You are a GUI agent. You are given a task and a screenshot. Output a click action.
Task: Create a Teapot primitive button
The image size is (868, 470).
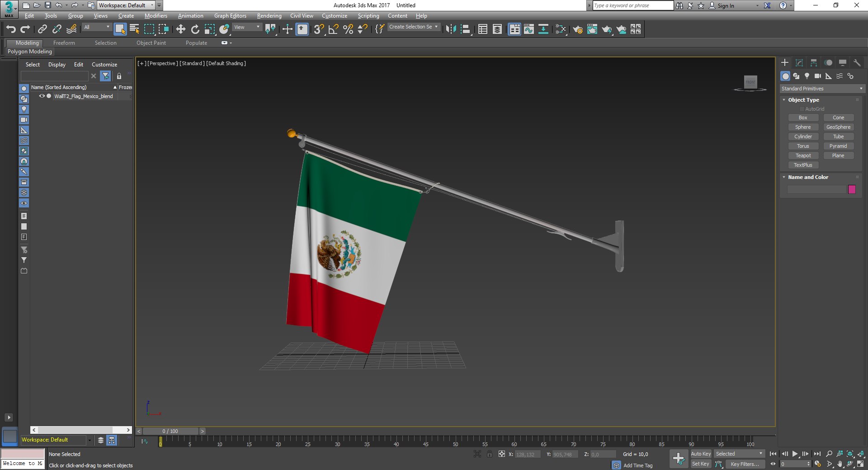[803, 155]
